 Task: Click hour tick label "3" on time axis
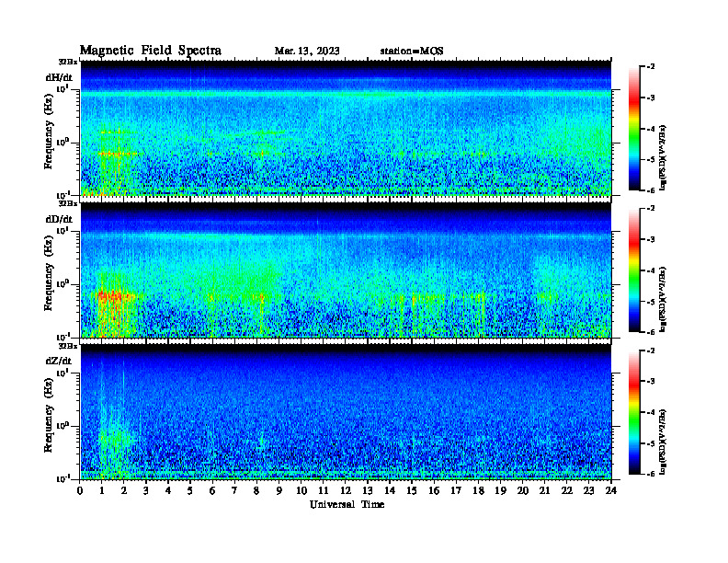point(146,490)
